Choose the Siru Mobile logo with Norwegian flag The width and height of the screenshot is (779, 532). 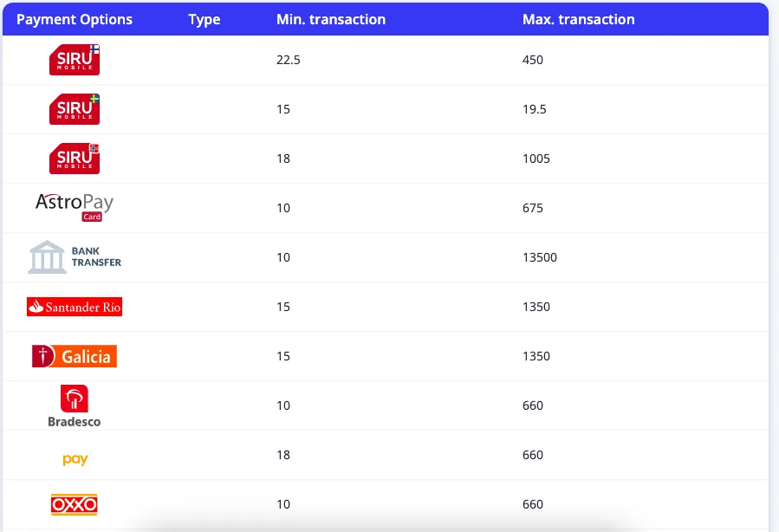click(75, 159)
